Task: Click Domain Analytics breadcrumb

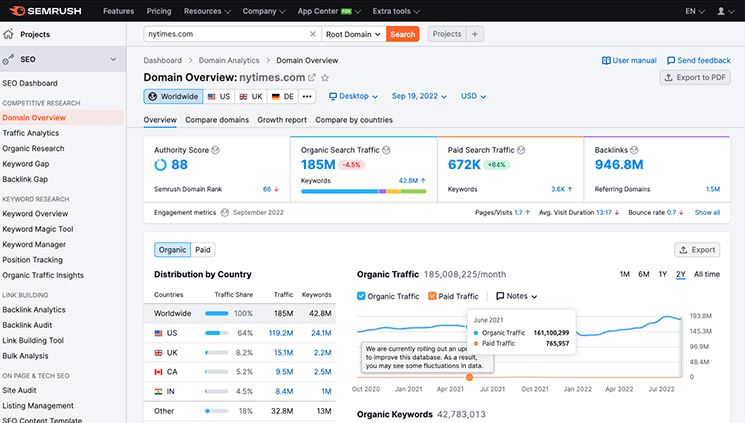Action: coord(229,60)
